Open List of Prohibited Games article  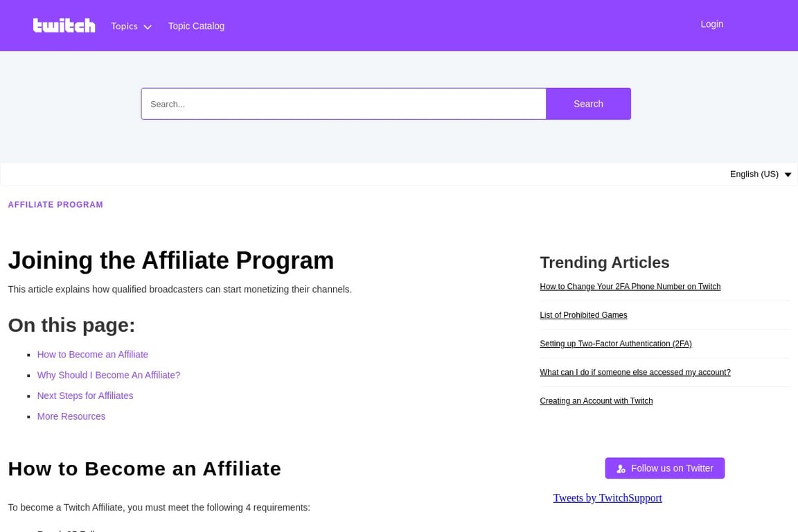[583, 315]
